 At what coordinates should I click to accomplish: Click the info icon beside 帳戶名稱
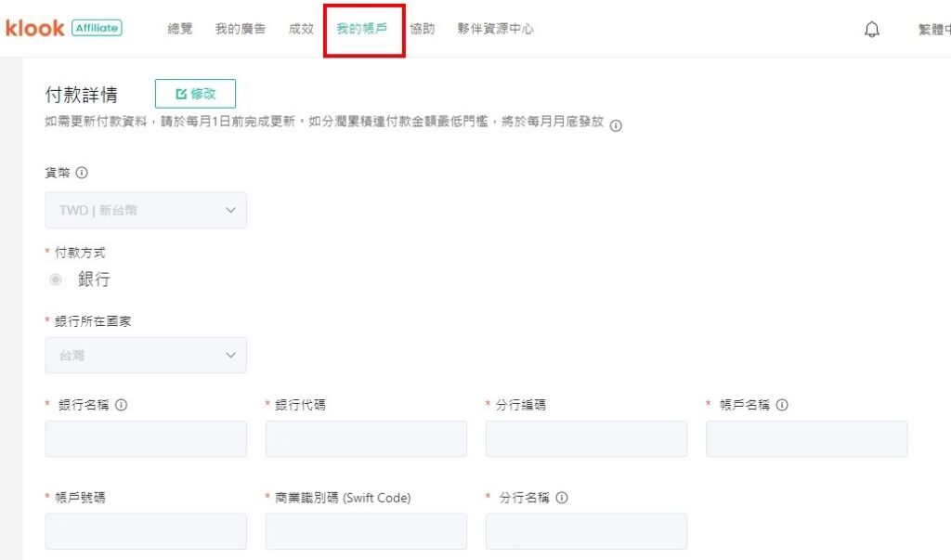(x=782, y=405)
